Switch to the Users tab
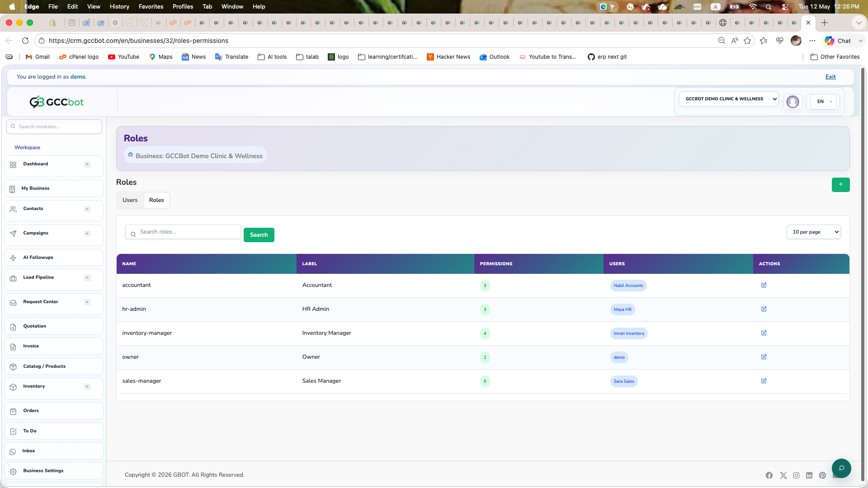This screenshot has height=488, width=868. [x=130, y=200]
